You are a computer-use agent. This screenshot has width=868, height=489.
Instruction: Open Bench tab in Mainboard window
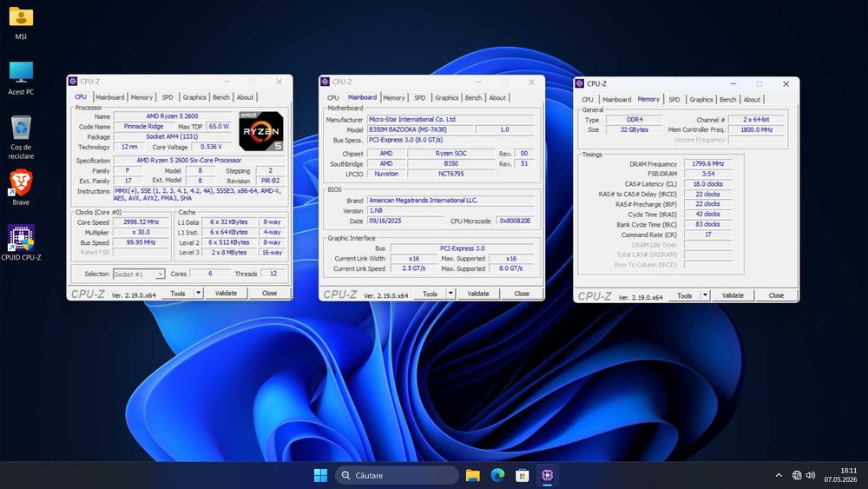473,98
